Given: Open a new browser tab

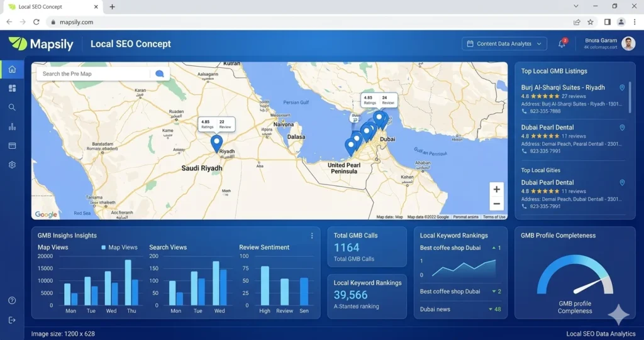Looking at the screenshot, I should (112, 6).
